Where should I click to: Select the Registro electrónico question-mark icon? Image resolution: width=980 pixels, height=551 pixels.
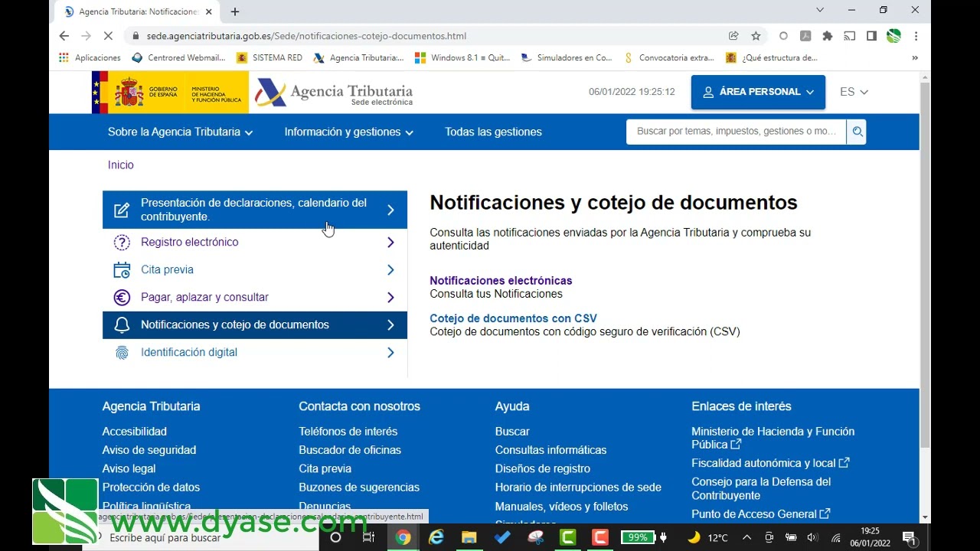click(122, 242)
